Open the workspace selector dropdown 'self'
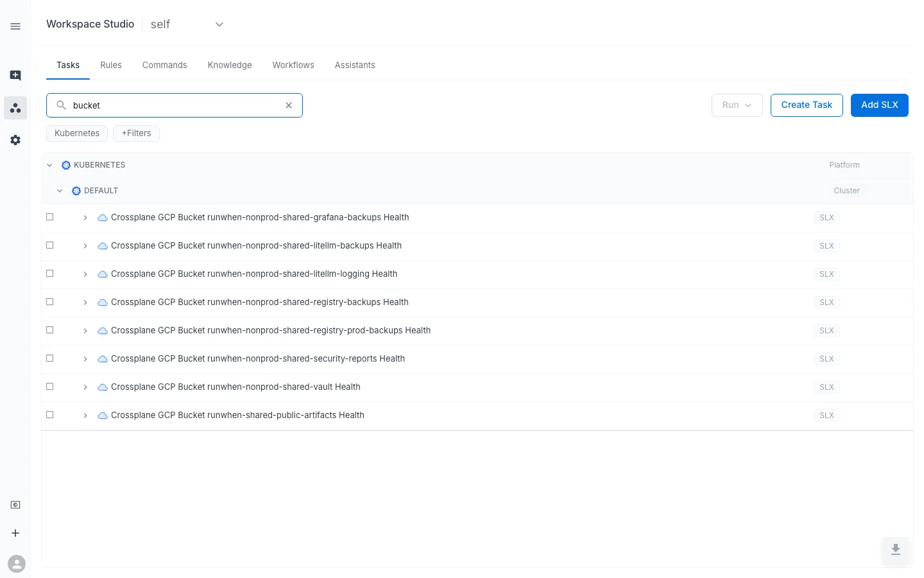The width and height of the screenshot is (924, 578). (x=187, y=24)
